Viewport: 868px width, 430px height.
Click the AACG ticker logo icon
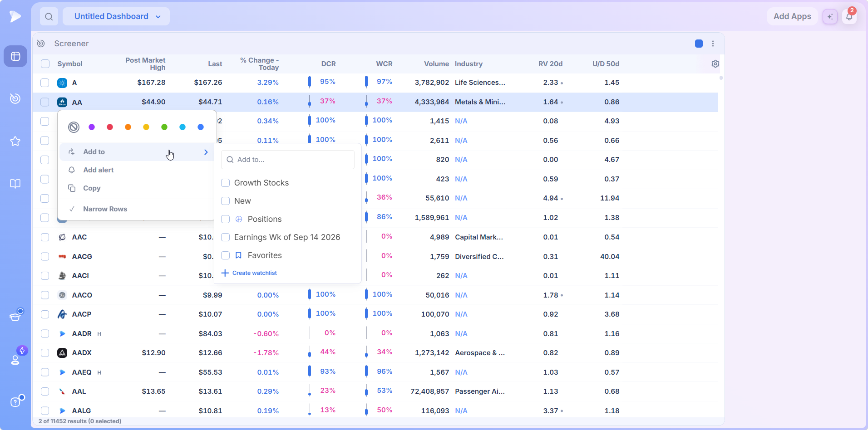(x=62, y=257)
